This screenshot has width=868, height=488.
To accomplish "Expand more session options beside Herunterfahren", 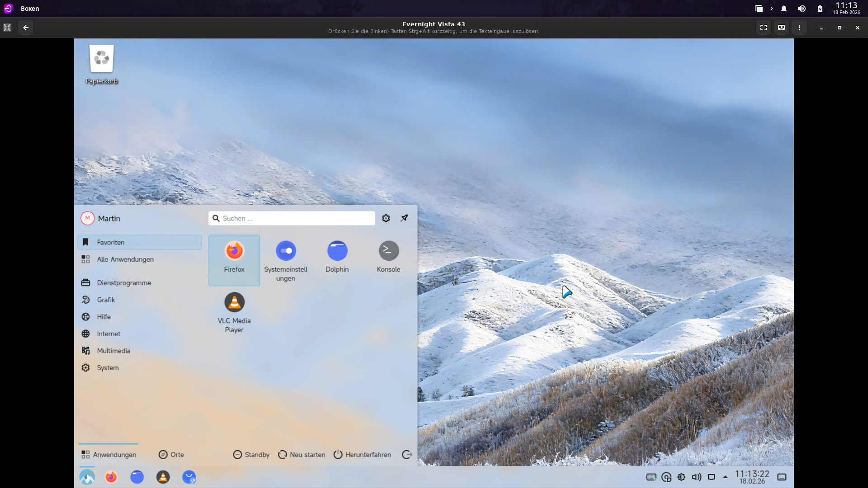I will 406,455.
